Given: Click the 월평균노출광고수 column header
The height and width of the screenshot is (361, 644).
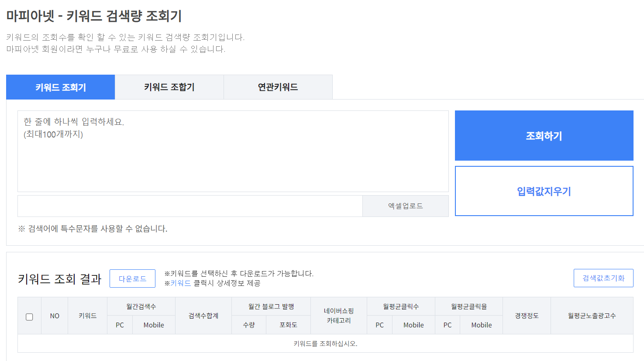Looking at the screenshot, I should (592, 316).
